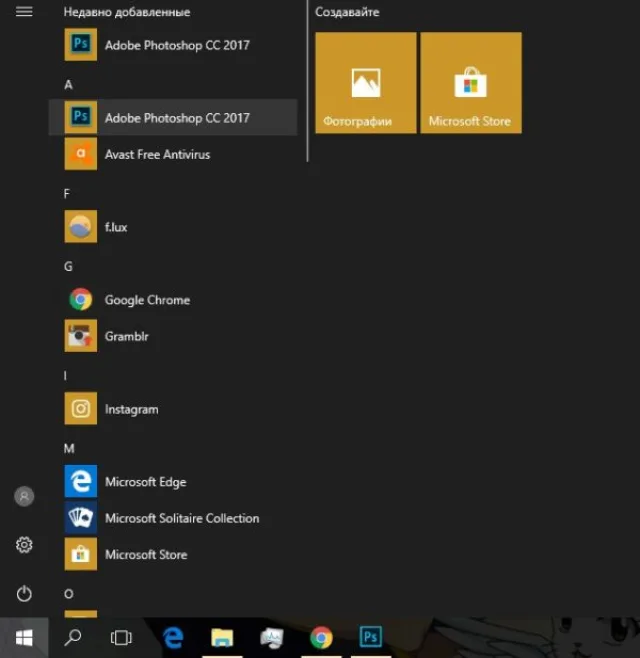
Task: Click the Windows Start button
Action: pos(24,638)
